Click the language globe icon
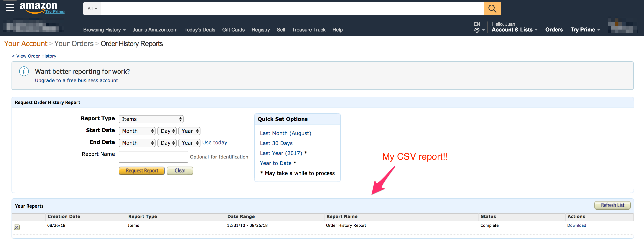The width and height of the screenshot is (644, 251). coord(477,30)
